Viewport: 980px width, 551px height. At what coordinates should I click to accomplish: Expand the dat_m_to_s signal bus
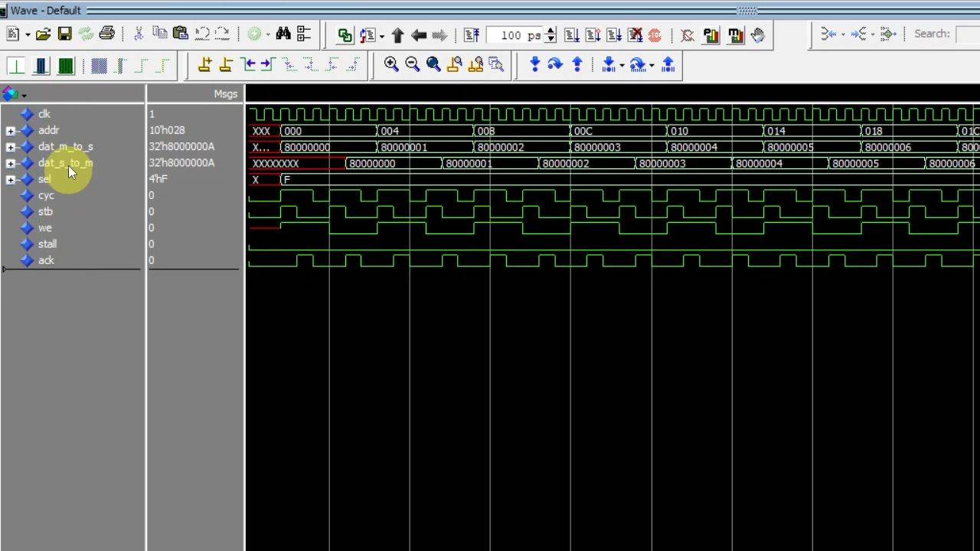click(x=10, y=147)
